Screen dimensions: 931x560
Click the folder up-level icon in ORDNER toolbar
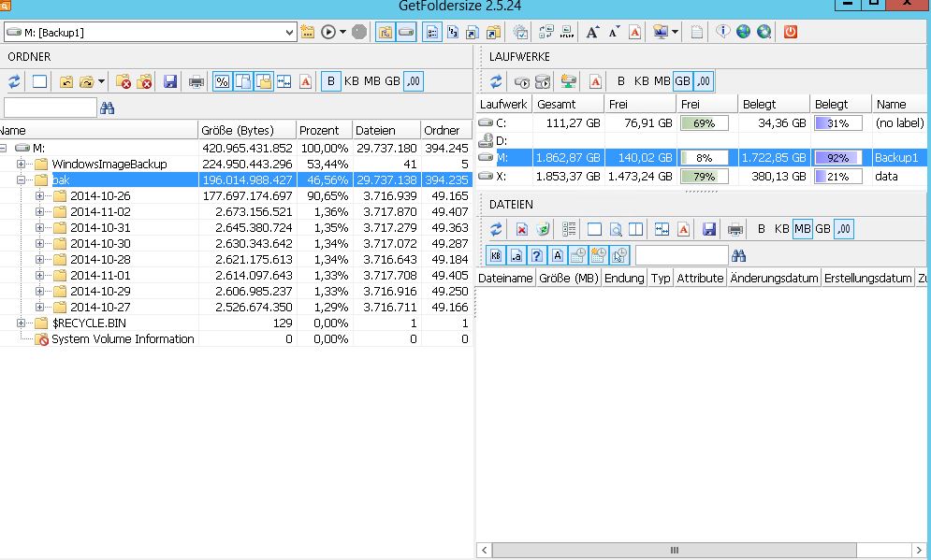coord(66,81)
